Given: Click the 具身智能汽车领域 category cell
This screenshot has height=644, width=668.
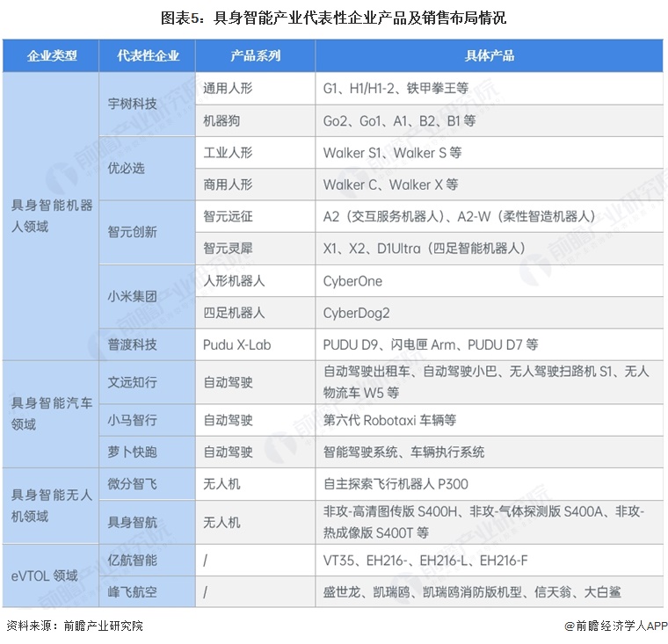Looking at the screenshot, I should (x=51, y=414).
